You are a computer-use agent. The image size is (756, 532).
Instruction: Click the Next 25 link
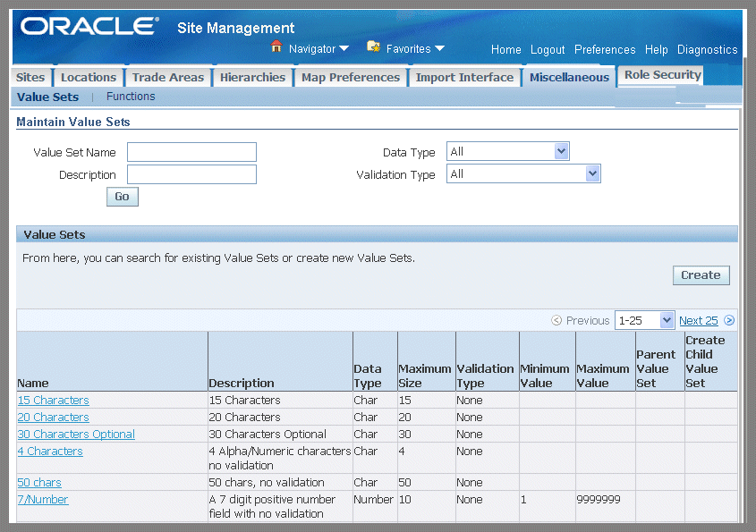698,320
